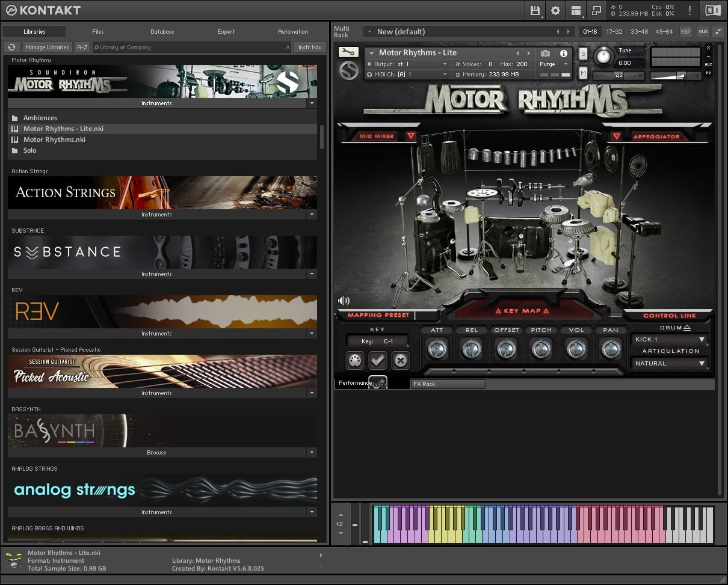Screen dimensions: 728x585
Task: Click the instrument volume slider
Action: pos(677,75)
